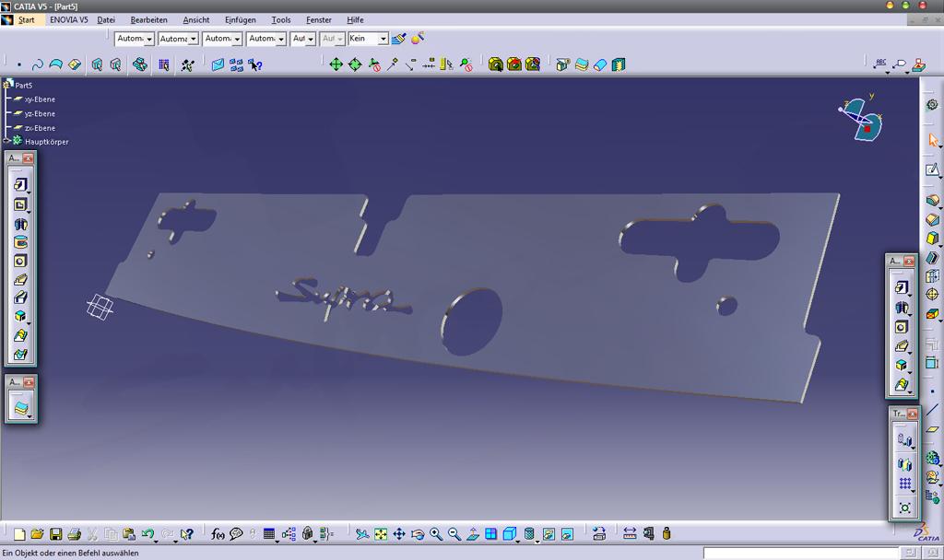Open a file with folder icon
Image resolution: width=944 pixels, height=560 pixels.
37,533
